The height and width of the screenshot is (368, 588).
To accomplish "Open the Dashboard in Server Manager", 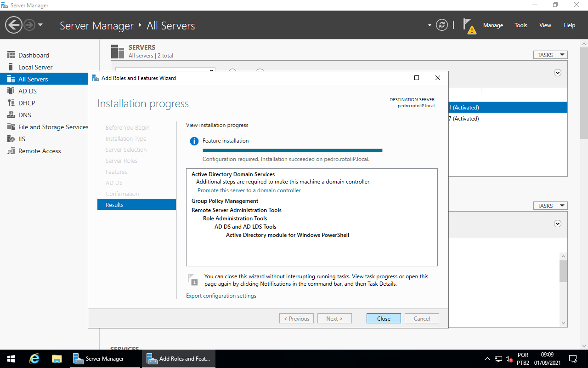I will coord(33,55).
